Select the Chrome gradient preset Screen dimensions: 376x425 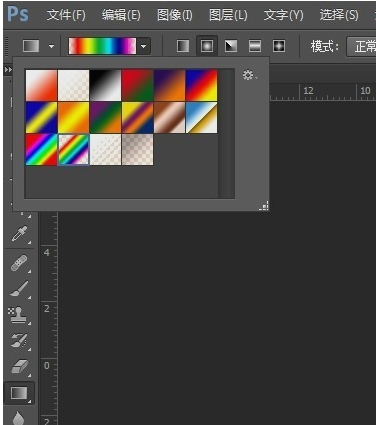pyautogui.click(x=201, y=117)
